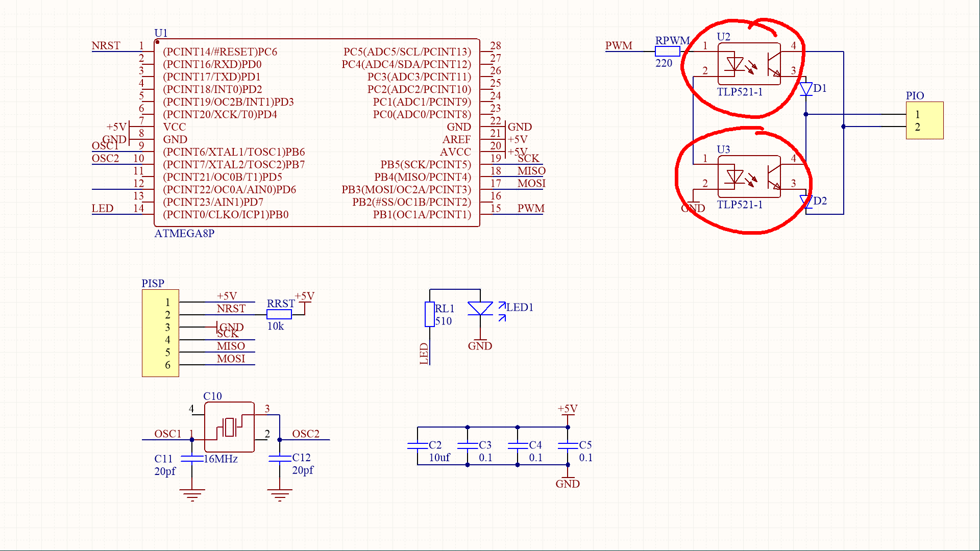
Task: Select the LED1 diode symbol
Action: coord(480,309)
